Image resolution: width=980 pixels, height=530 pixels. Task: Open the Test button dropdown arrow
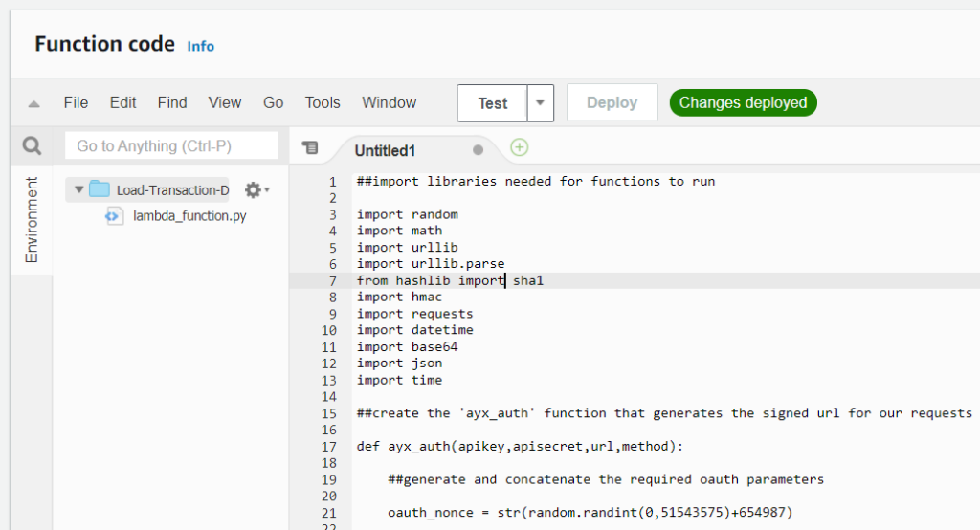[x=540, y=103]
